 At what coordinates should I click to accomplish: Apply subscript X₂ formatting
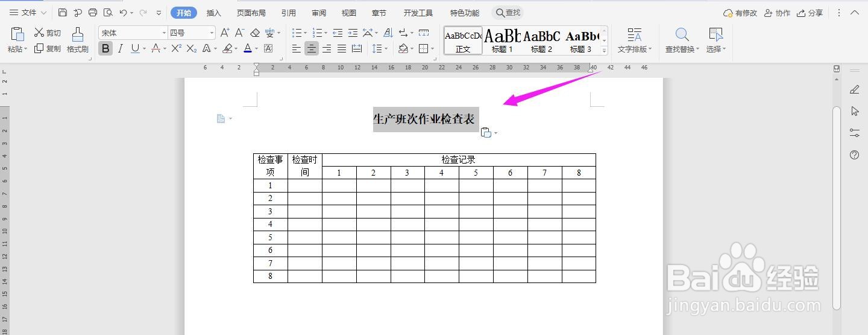pos(192,48)
